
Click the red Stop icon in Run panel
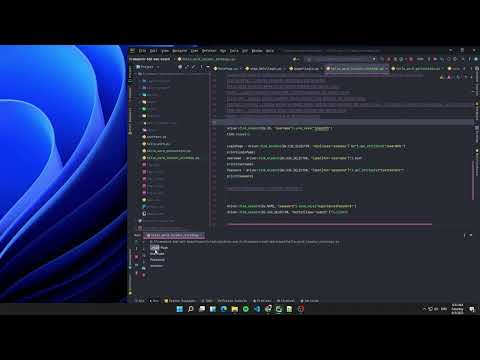pyautogui.click(x=136, y=257)
